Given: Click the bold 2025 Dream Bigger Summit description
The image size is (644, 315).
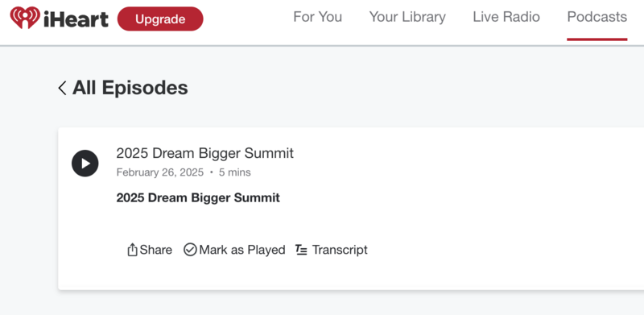Looking at the screenshot, I should [x=198, y=198].
